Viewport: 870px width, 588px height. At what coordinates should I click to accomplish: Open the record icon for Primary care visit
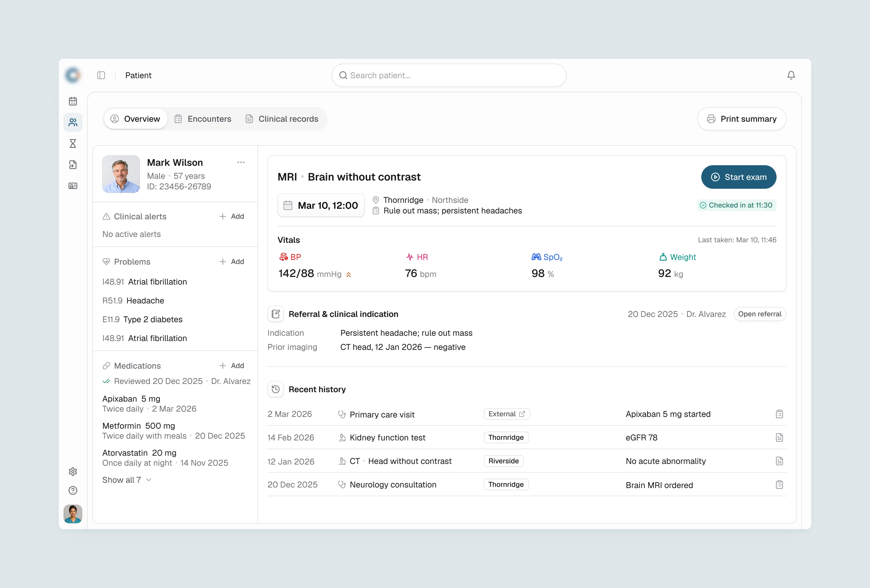click(x=779, y=414)
